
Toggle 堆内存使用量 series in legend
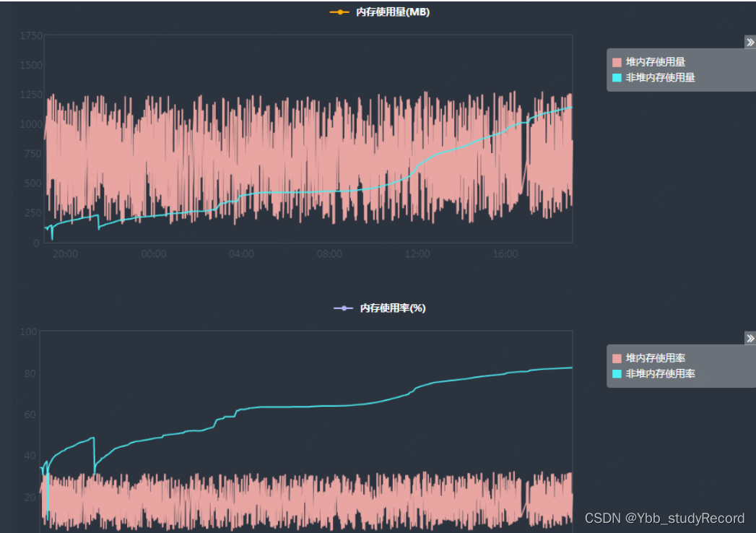click(x=649, y=61)
